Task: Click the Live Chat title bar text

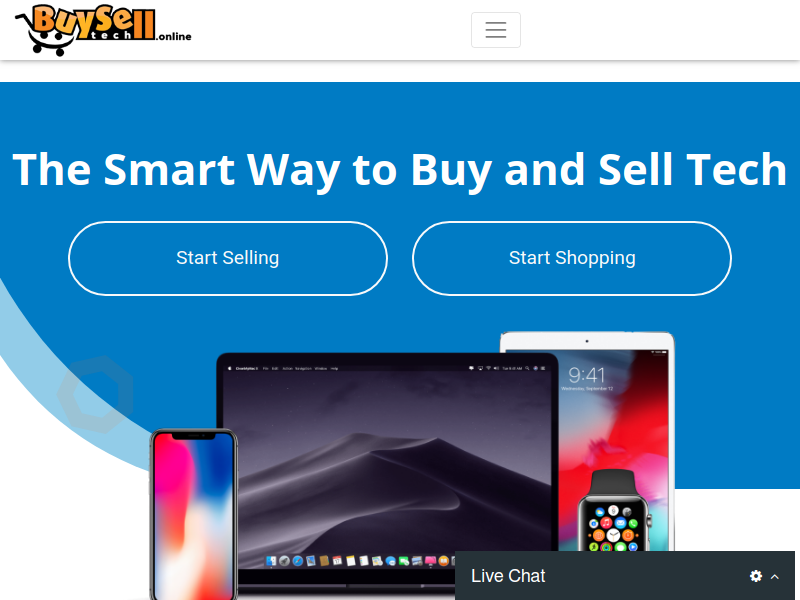Action: click(x=508, y=576)
